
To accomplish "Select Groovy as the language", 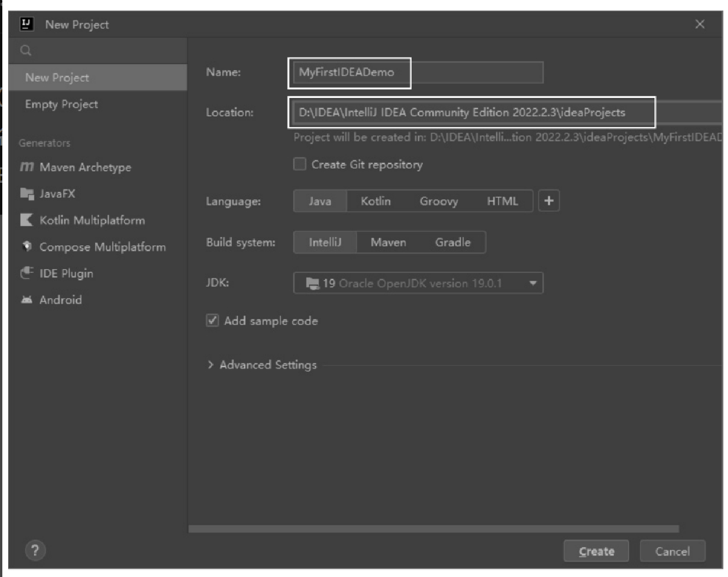I will pyautogui.click(x=439, y=201).
